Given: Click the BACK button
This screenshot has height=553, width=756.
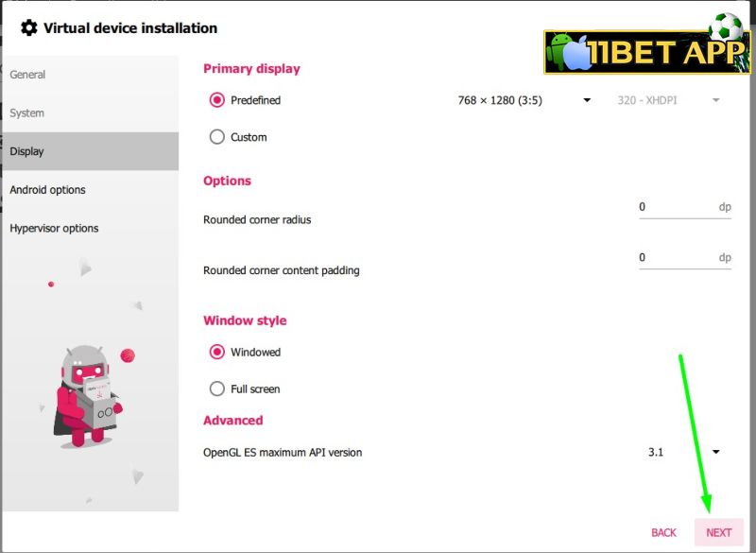Looking at the screenshot, I should pos(664,532).
